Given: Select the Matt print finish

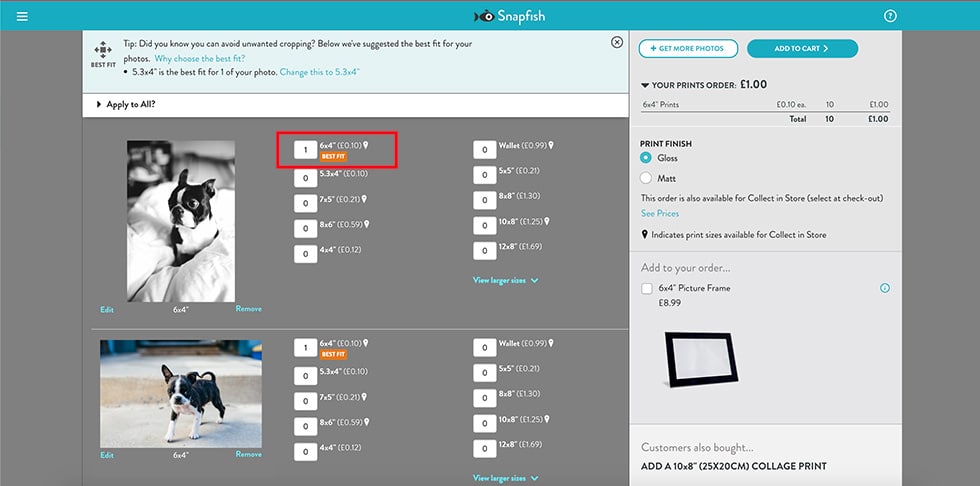Looking at the screenshot, I should (646, 178).
